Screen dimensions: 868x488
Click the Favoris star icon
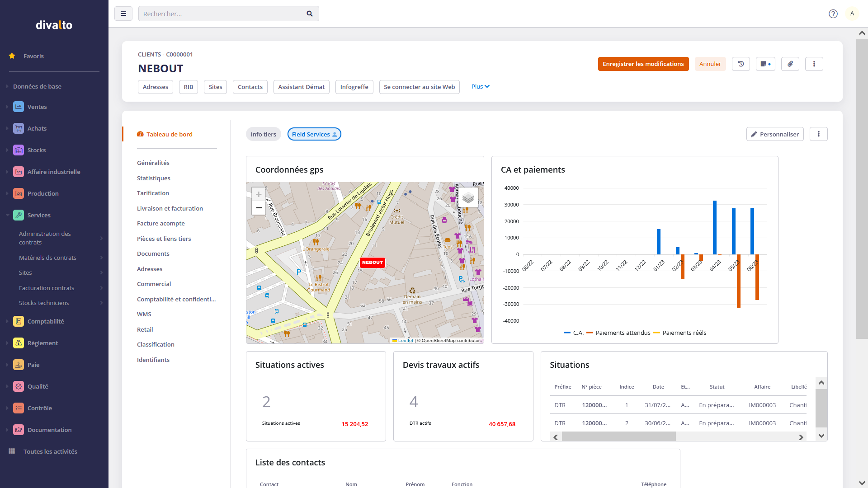point(13,56)
